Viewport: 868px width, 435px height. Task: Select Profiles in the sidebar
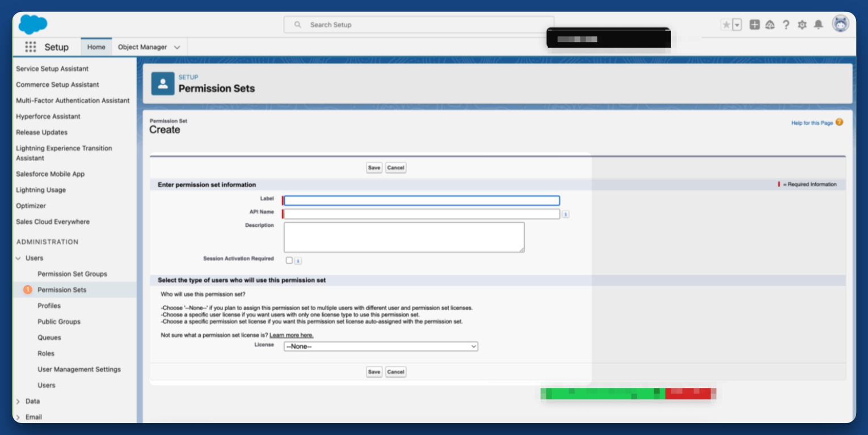[49, 306]
